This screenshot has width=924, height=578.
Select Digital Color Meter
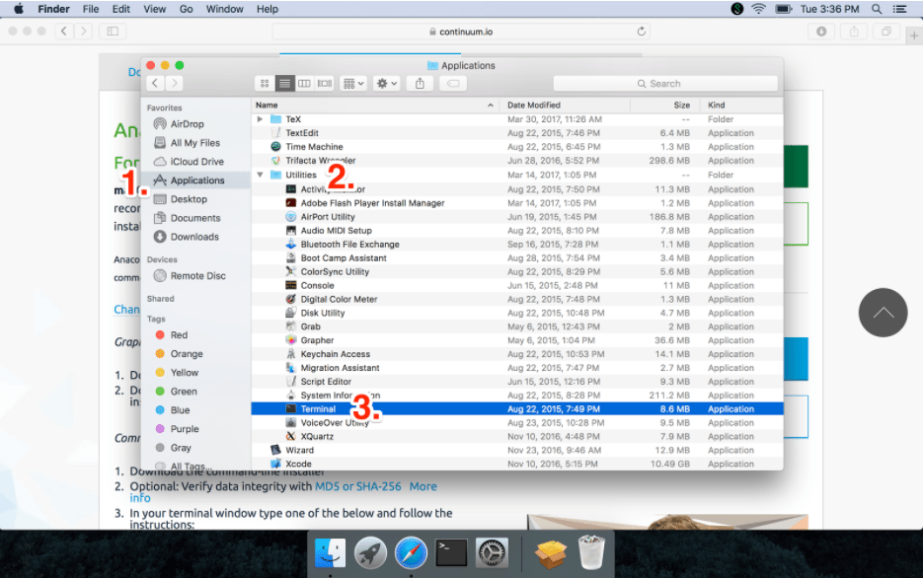point(517,299)
